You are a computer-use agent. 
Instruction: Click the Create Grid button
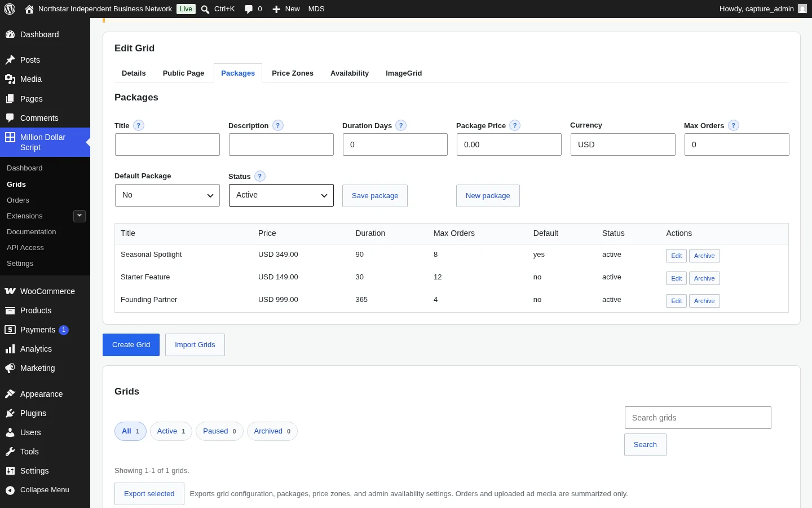click(131, 345)
